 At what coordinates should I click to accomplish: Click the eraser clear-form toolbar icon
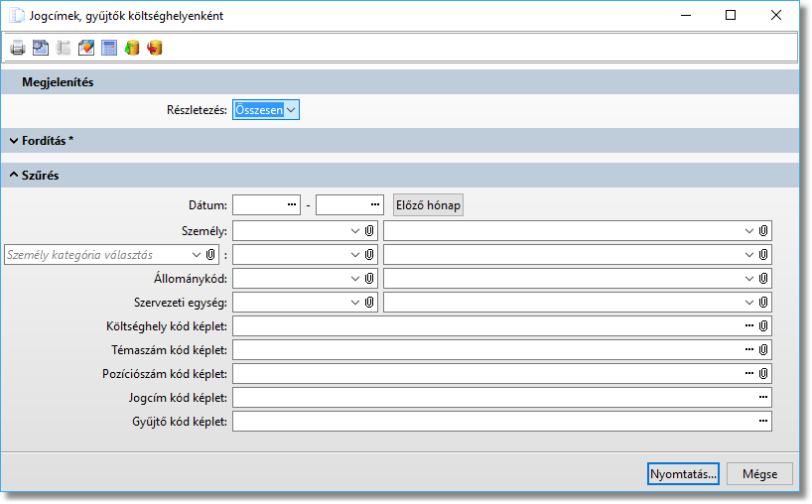coord(86,49)
